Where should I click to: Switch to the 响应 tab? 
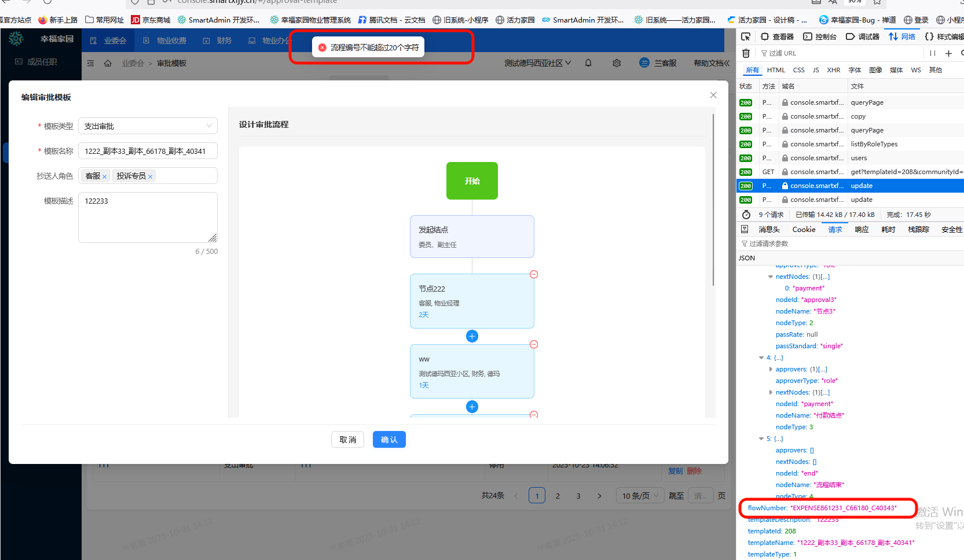pos(862,230)
